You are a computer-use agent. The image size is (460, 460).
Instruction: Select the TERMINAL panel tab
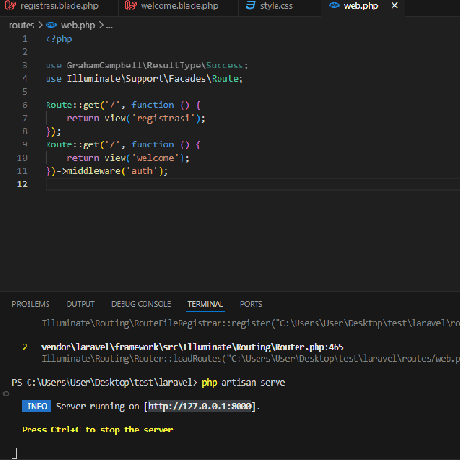pos(205,304)
